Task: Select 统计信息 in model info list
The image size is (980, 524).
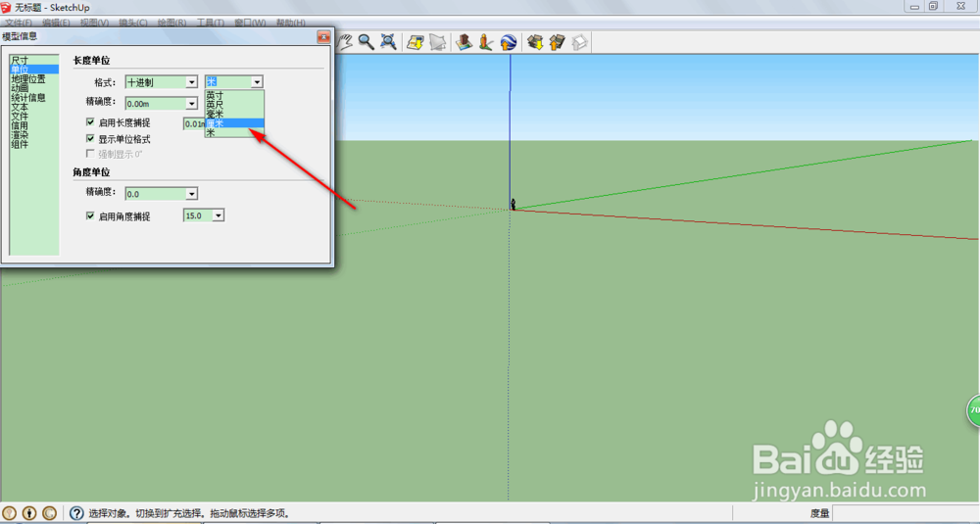Action: [34, 97]
